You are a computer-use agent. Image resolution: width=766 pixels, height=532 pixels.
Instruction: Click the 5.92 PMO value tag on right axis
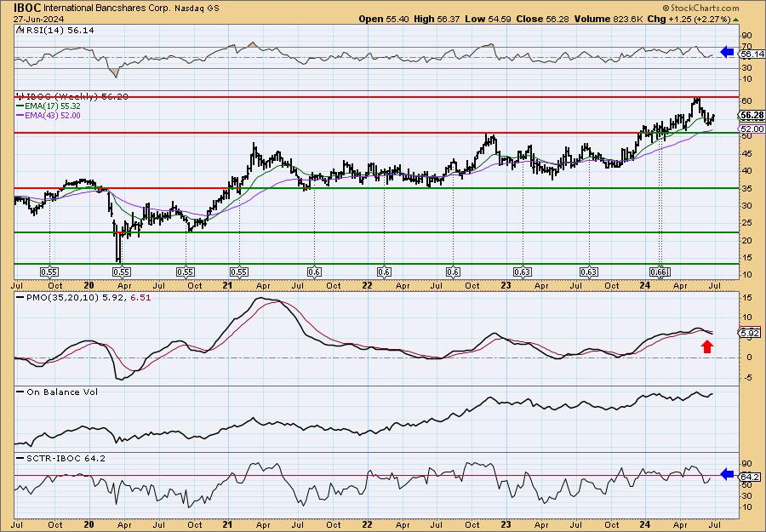[x=751, y=333]
